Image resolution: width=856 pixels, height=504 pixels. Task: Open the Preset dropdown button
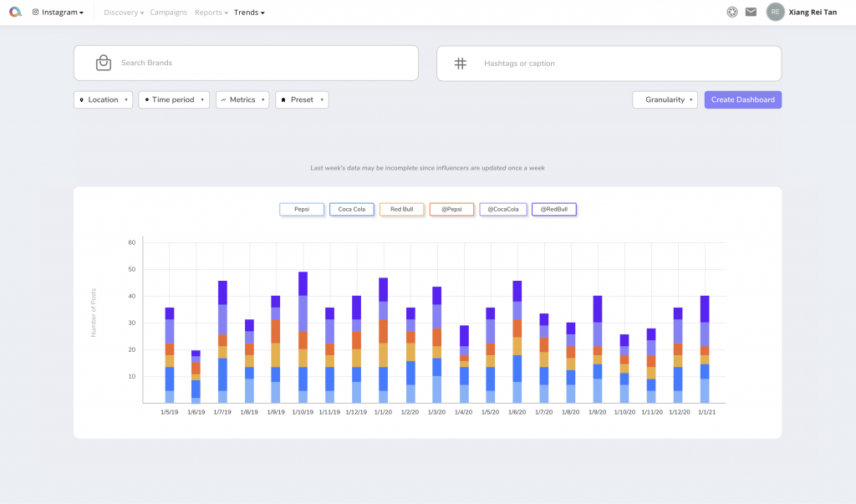tap(302, 100)
